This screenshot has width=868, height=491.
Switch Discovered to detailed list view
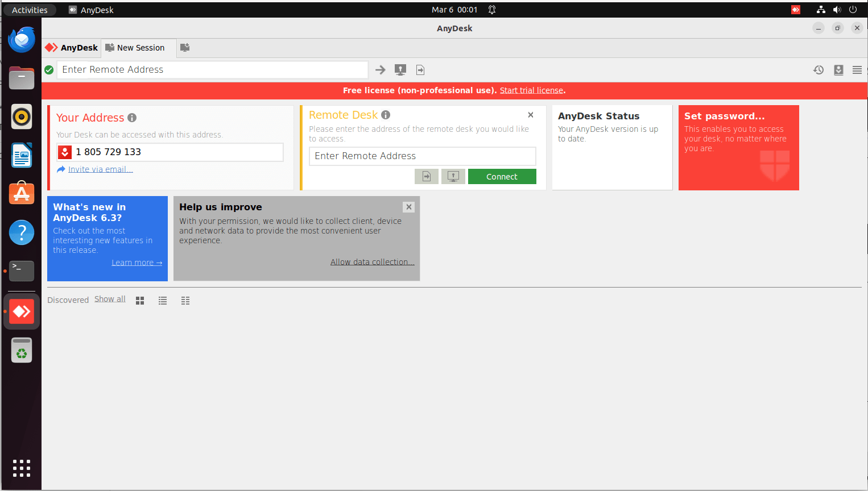coord(185,301)
